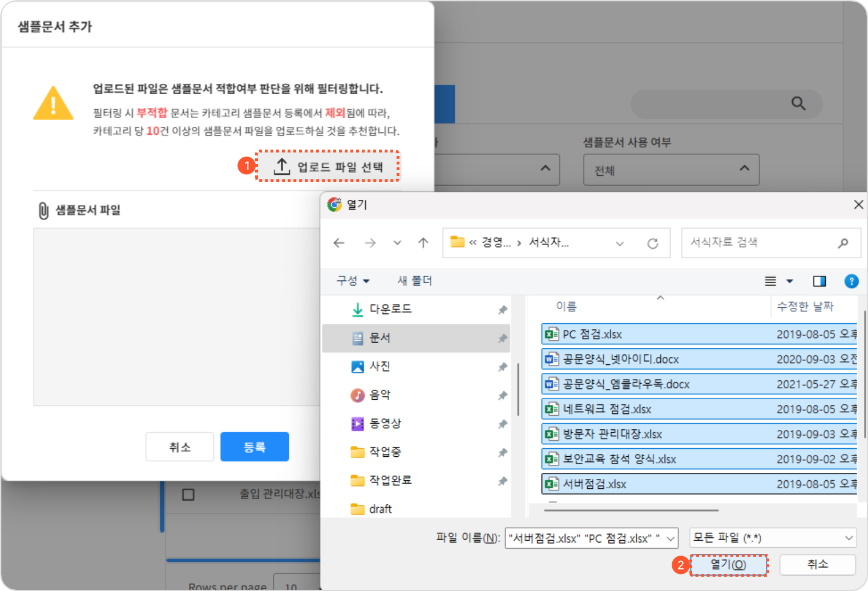Toggle the preview pane icon
Screen dimensions: 868x591
pyautogui.click(x=819, y=281)
